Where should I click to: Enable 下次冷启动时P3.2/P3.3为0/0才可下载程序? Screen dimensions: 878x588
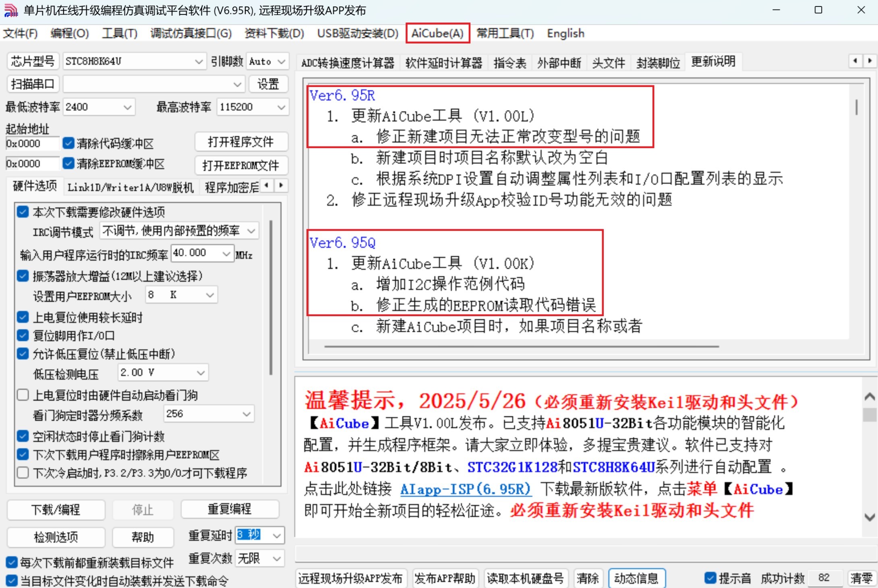[23, 472]
